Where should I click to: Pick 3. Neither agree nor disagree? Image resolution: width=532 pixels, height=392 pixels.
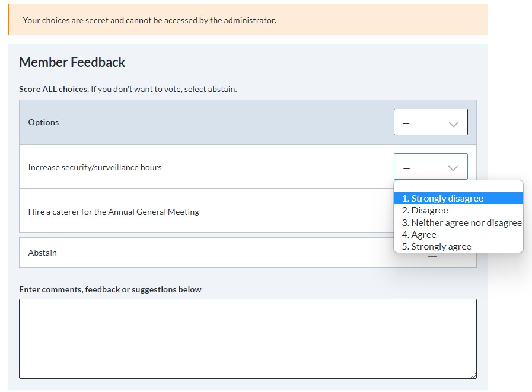(458, 222)
